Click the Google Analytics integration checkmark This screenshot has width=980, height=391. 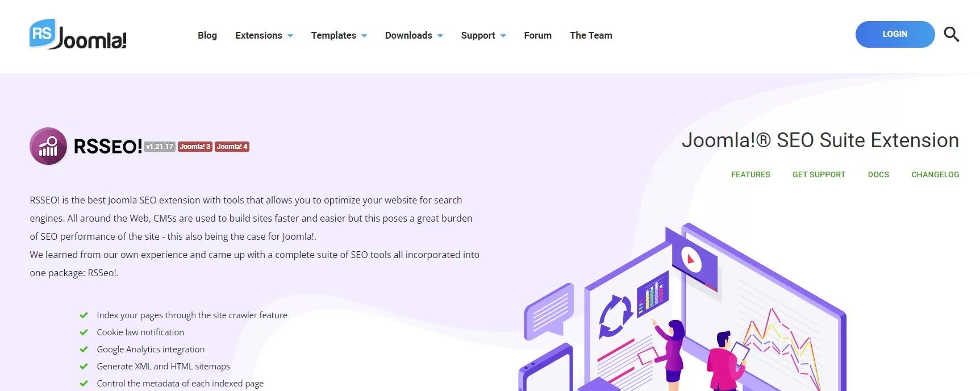tap(84, 350)
